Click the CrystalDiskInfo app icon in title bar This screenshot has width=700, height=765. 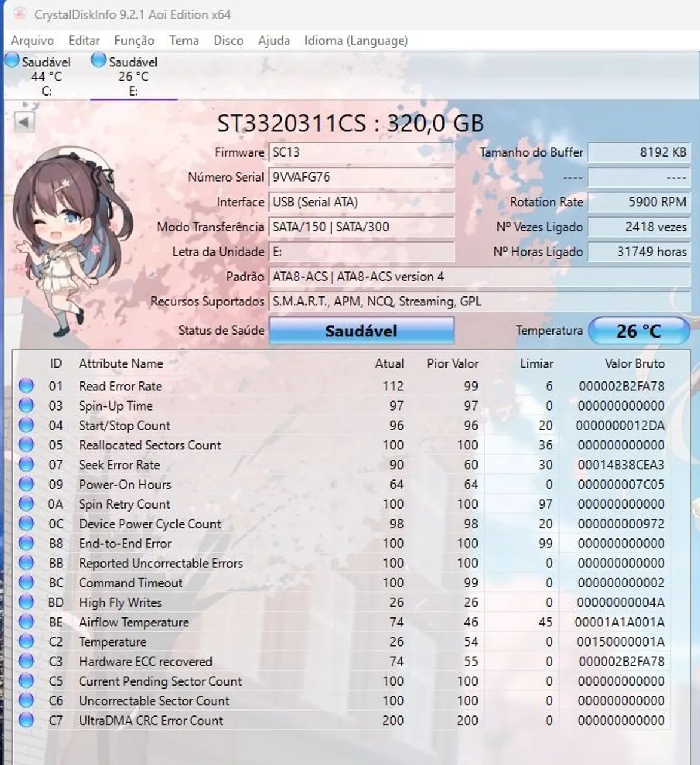[19, 14]
